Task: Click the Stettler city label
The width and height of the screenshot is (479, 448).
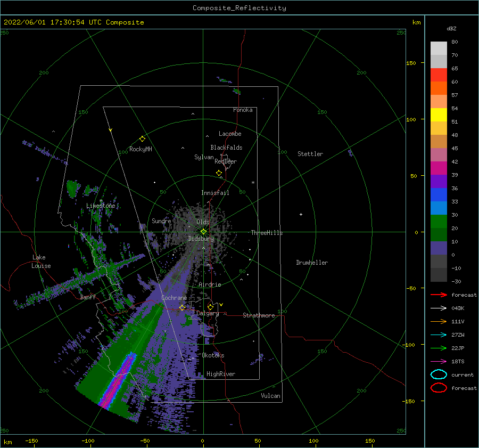Action: (x=310, y=154)
